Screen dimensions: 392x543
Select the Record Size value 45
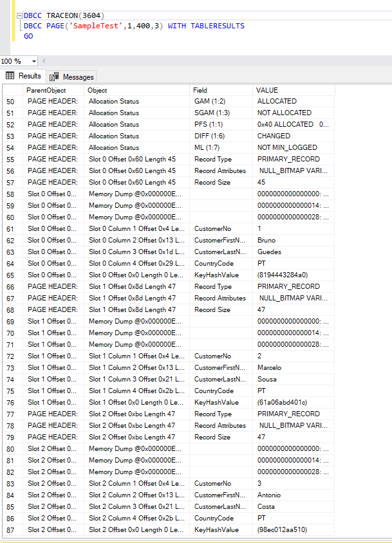(294, 182)
